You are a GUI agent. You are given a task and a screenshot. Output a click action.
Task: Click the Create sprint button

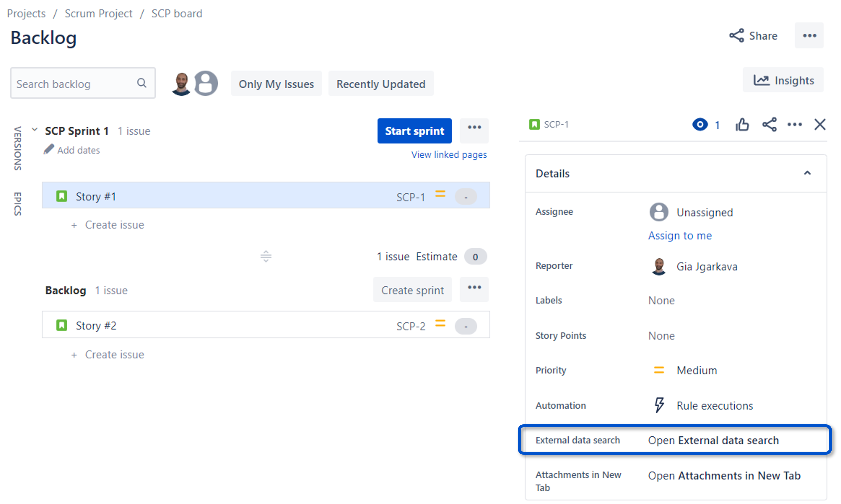tap(412, 290)
